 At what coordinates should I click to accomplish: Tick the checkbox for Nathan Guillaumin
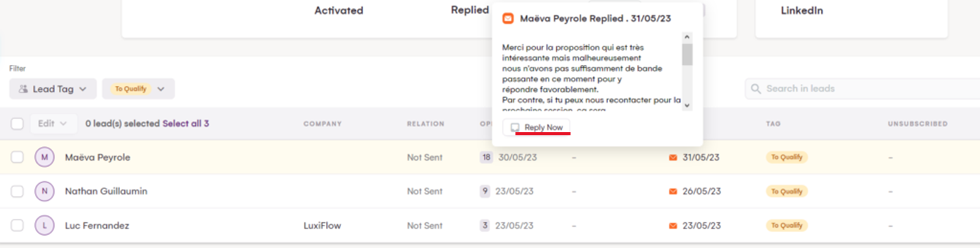click(17, 191)
